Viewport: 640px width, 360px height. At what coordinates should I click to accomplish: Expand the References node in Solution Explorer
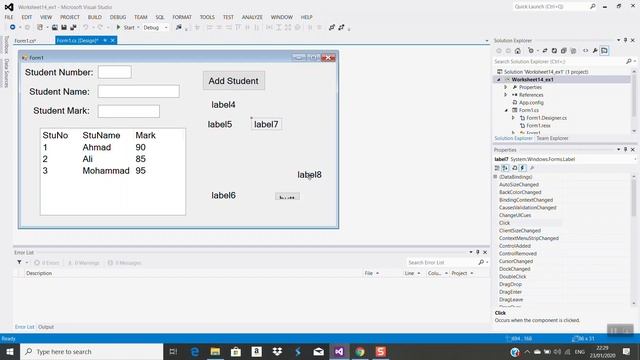pyautogui.click(x=505, y=95)
